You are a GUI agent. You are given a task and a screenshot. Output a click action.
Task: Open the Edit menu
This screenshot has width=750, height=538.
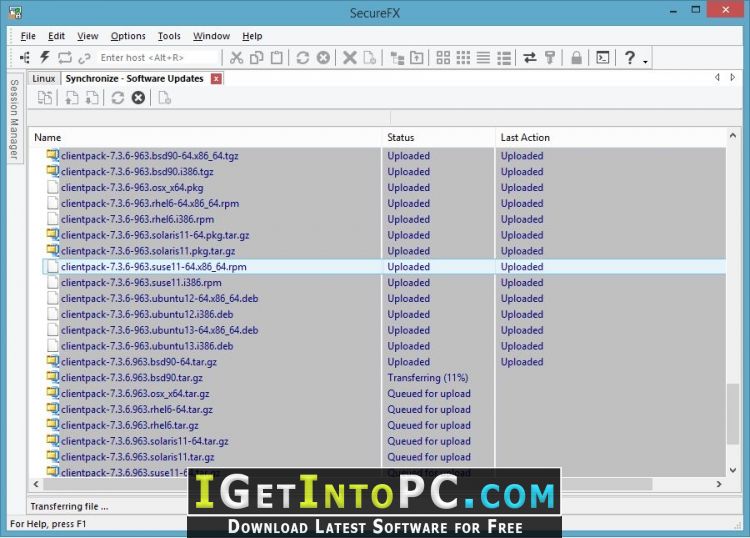tap(56, 36)
